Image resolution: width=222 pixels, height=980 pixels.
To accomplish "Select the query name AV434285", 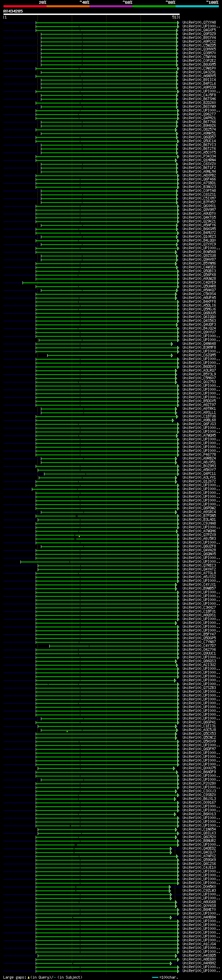I will pos(13,11).
